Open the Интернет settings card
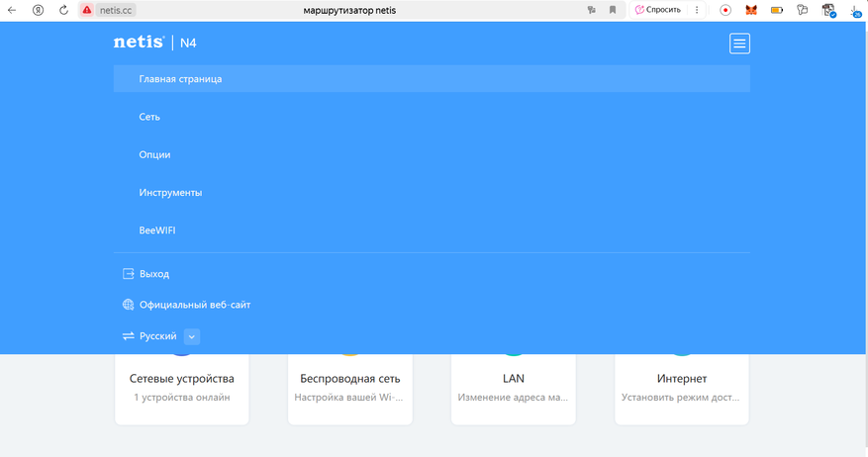868x457 pixels. click(682, 389)
